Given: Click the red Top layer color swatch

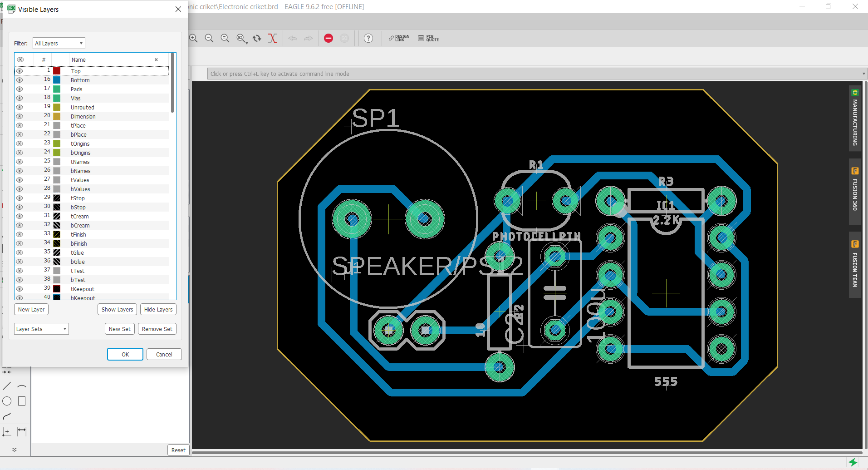Looking at the screenshot, I should [x=57, y=71].
